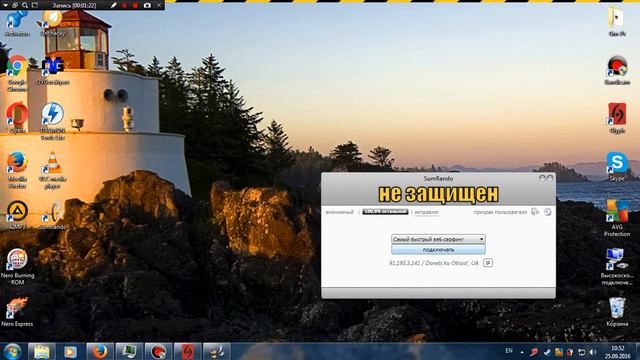Click the Mozilla Firefox desktop icon

(x=17, y=171)
